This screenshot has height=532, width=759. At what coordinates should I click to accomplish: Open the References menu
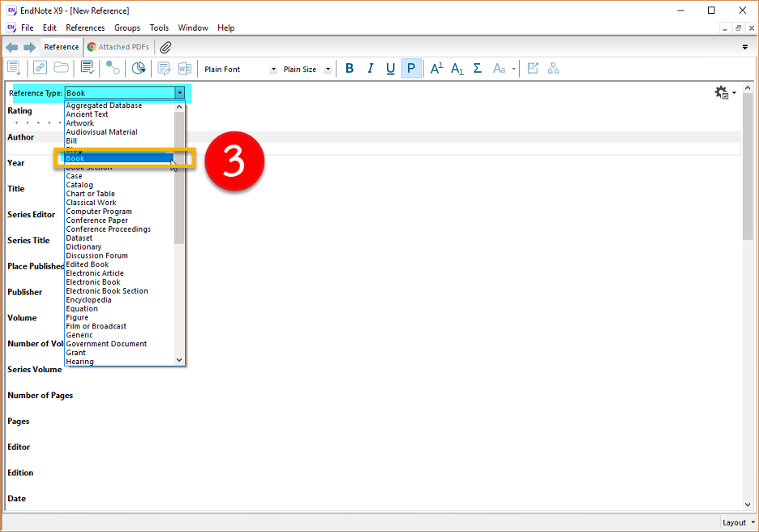point(85,28)
